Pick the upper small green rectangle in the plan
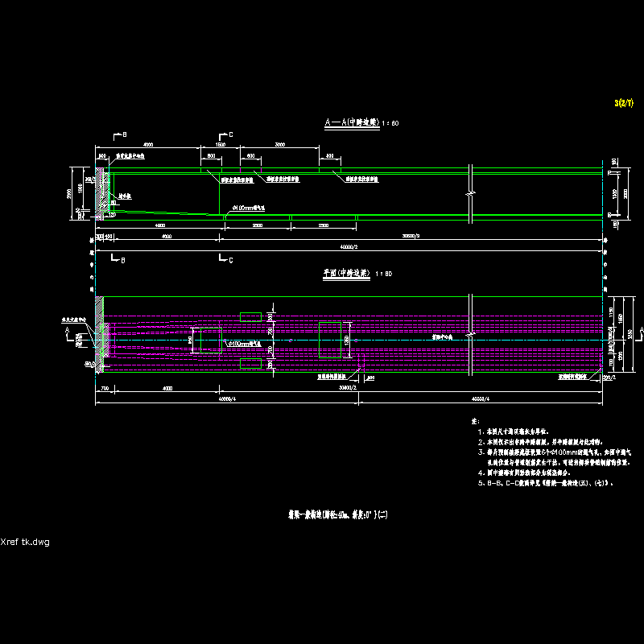Image resolution: width=644 pixels, height=644 pixels. 250,317
